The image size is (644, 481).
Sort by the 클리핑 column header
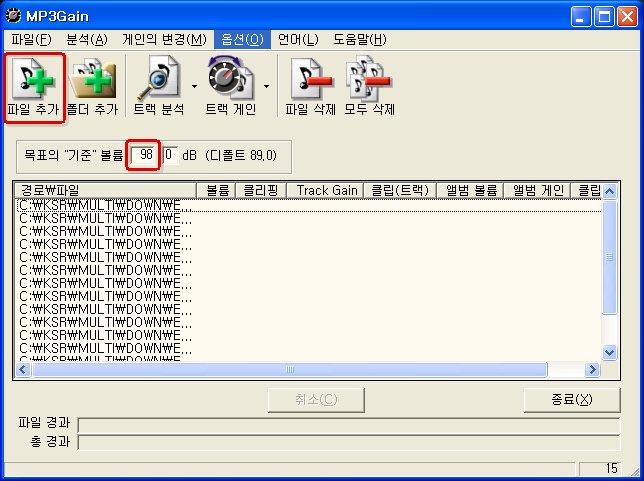click(x=261, y=191)
